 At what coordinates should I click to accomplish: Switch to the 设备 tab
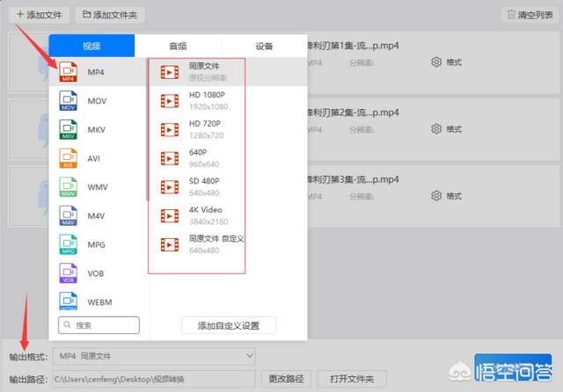tap(264, 46)
